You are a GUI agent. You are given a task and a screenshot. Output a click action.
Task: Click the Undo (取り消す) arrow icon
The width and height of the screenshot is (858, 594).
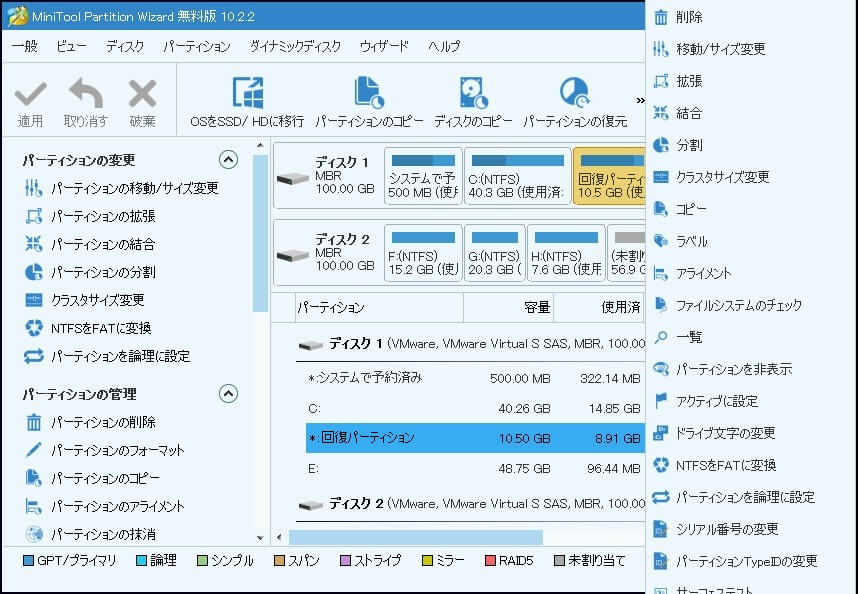[x=86, y=93]
